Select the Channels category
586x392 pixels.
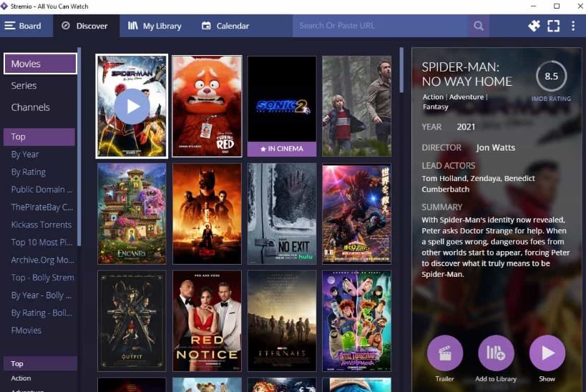[30, 107]
